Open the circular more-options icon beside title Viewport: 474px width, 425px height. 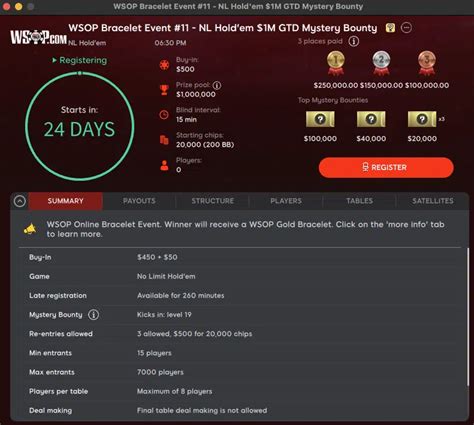(x=406, y=28)
